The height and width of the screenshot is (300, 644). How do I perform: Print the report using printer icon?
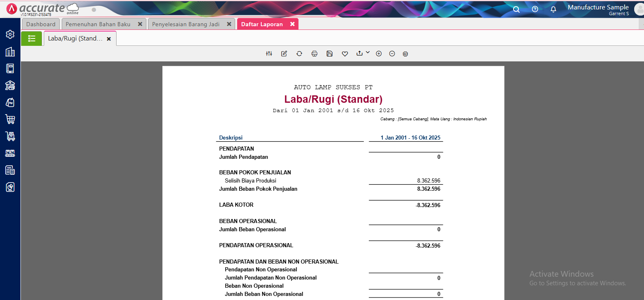314,54
